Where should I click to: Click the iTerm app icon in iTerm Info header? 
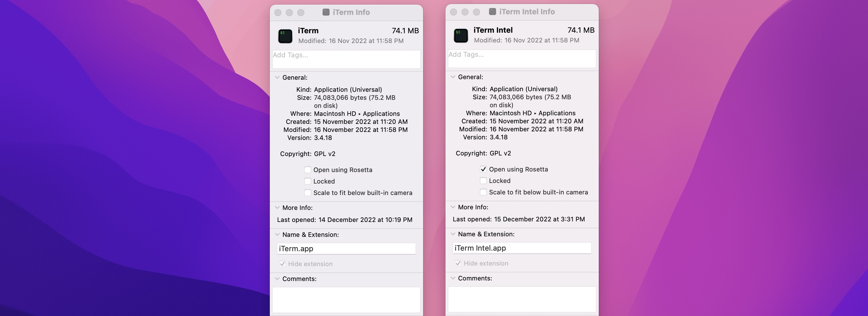[285, 36]
